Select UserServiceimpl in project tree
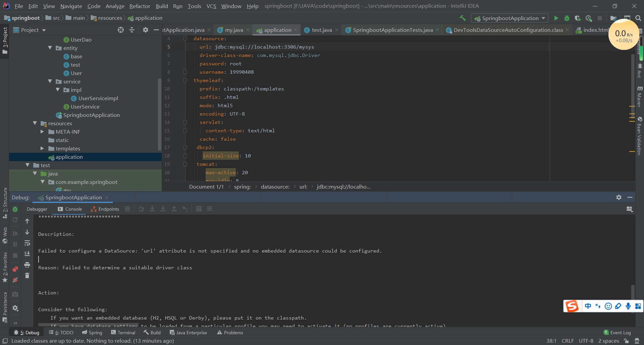The width and height of the screenshot is (644, 345). 98,98
